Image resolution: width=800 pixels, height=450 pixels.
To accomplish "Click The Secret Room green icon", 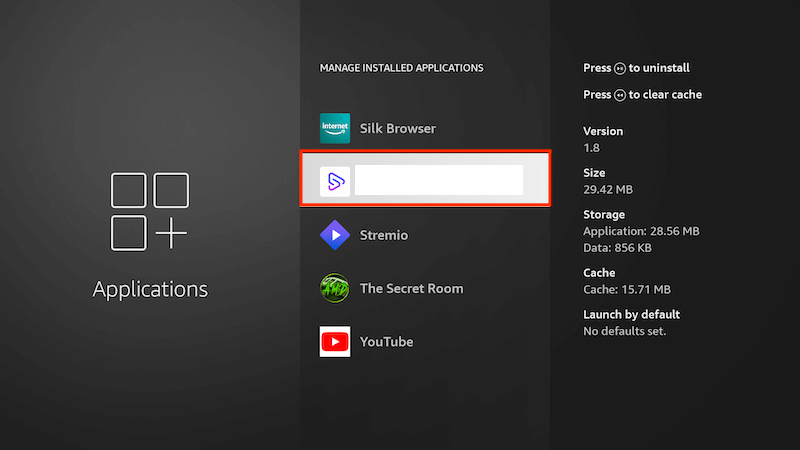I will point(335,288).
